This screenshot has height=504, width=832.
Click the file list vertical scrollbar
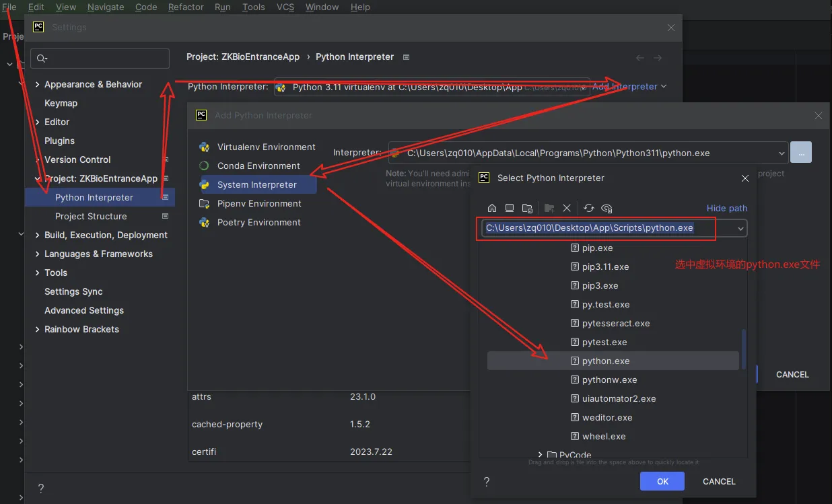(744, 349)
